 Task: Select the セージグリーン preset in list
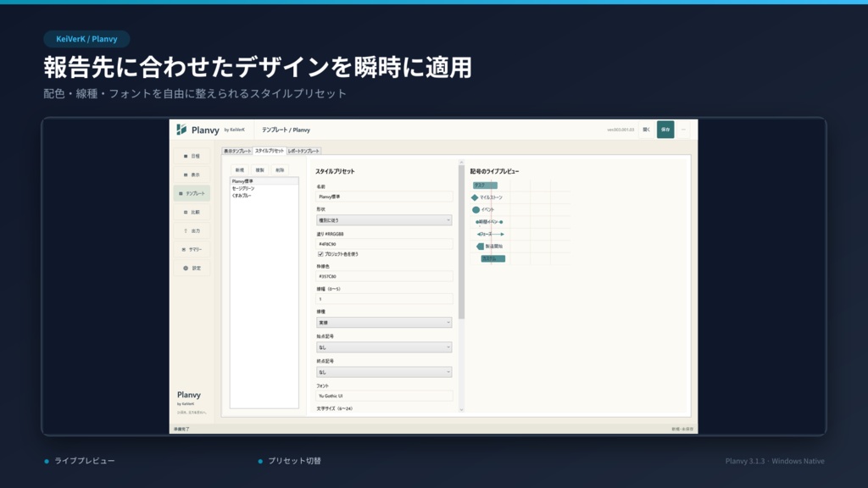coord(264,189)
